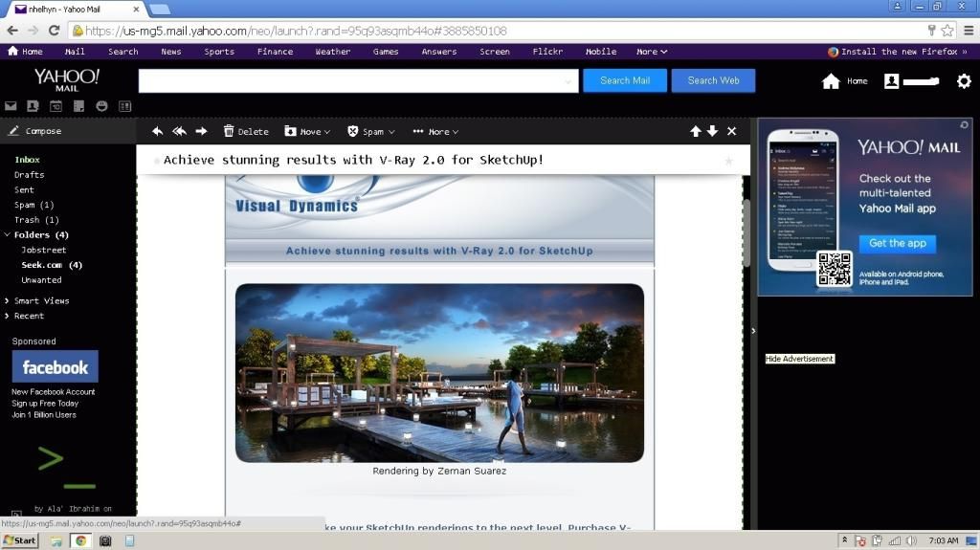Open the Spam dropdown menu

(371, 131)
